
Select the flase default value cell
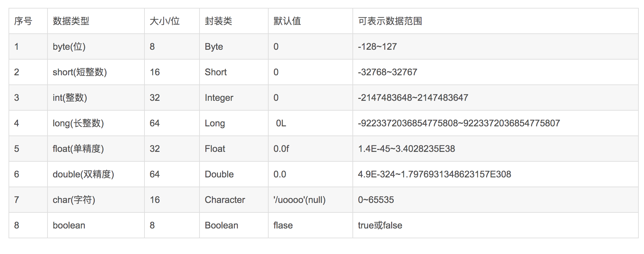point(283,226)
